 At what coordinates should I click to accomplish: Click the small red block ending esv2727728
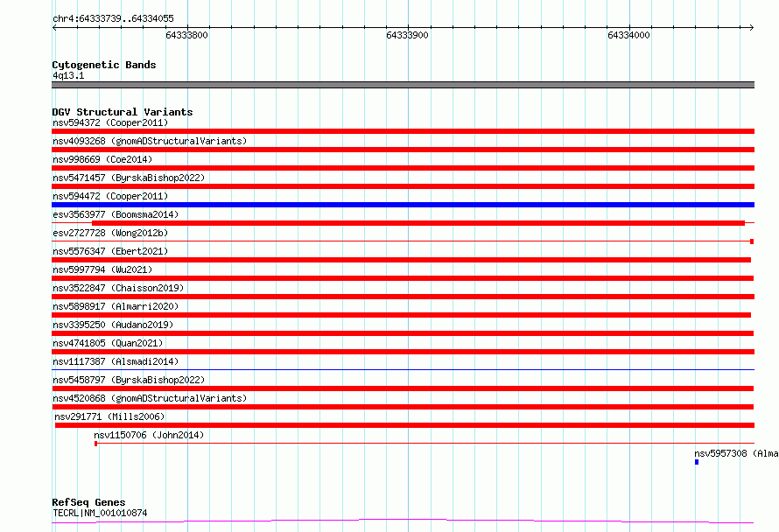pyautogui.click(x=752, y=241)
